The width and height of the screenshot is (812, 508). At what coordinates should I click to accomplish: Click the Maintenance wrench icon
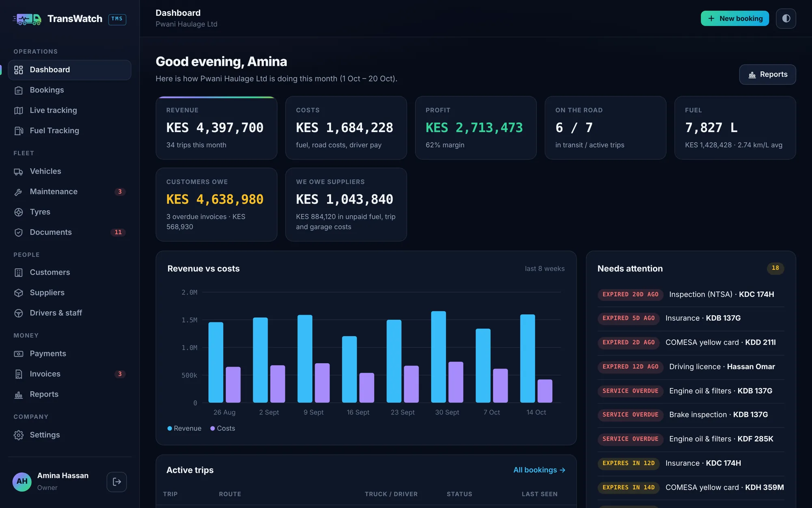[x=19, y=192]
